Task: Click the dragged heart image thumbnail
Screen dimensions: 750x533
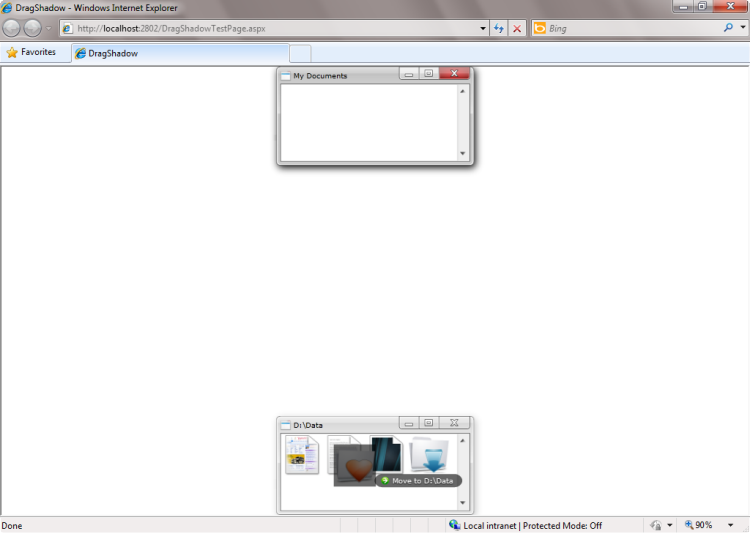Action: [x=354, y=466]
